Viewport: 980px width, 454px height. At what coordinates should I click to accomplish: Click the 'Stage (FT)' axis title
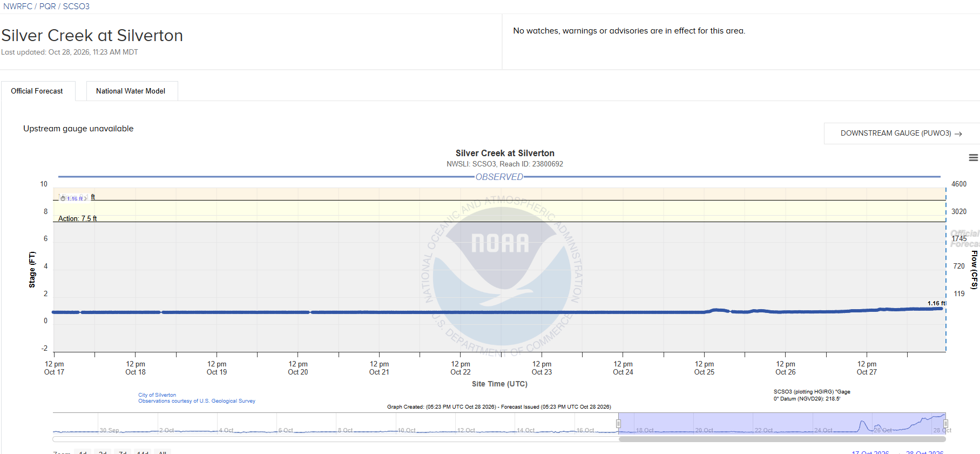32,269
